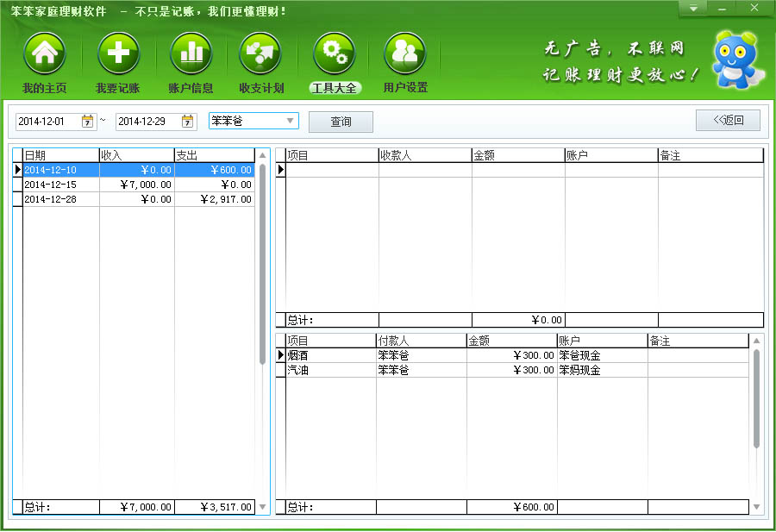Select the 工具大全 gears icon
Image resolution: width=776 pixels, height=532 pixels.
point(334,54)
